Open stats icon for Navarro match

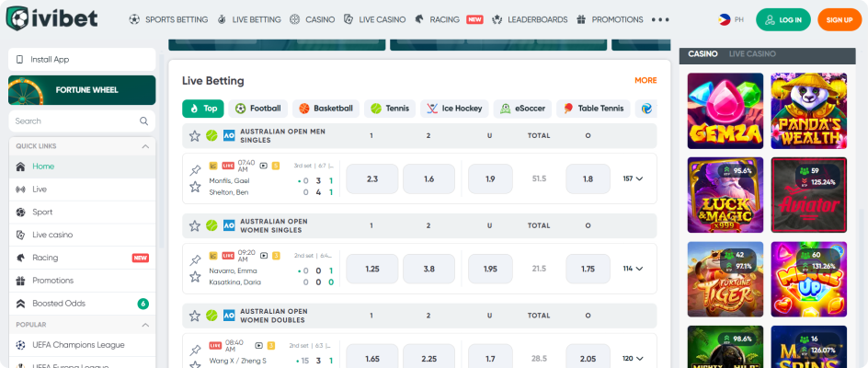click(213, 255)
